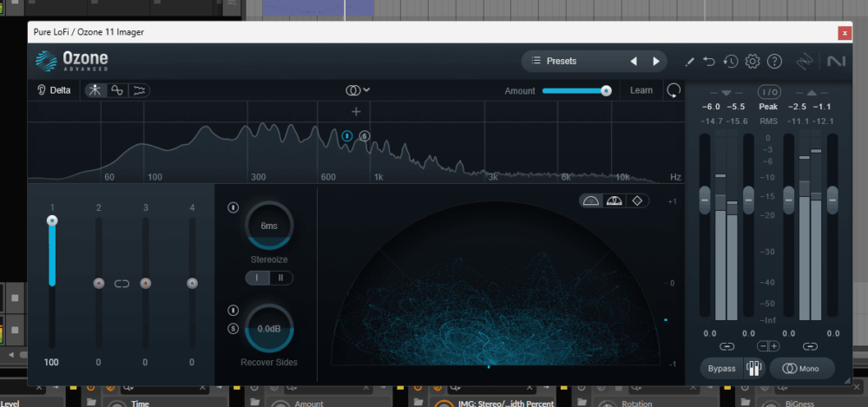Select the correlation trace view icon

point(117,90)
